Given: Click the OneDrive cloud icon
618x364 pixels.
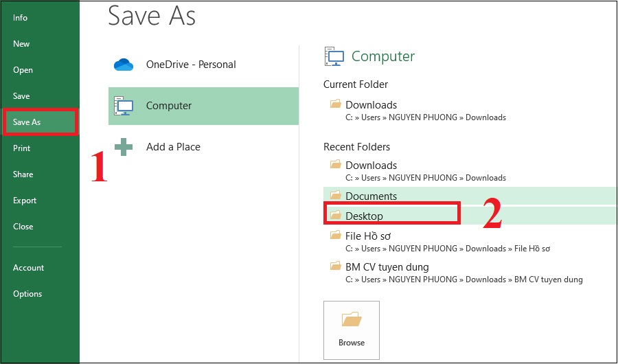Looking at the screenshot, I should pos(123,65).
